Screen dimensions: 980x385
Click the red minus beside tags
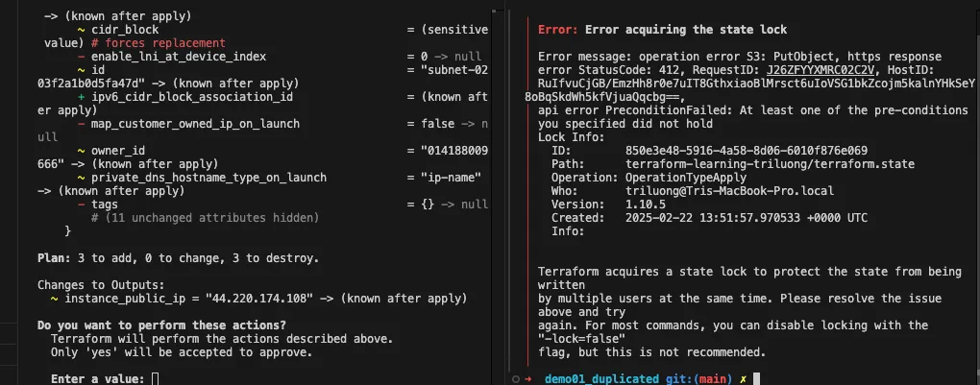(x=81, y=205)
